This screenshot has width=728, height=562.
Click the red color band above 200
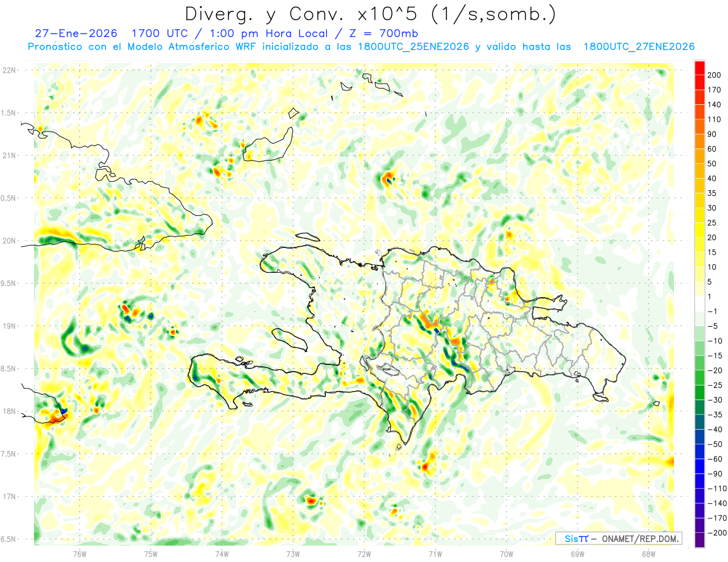click(699, 68)
